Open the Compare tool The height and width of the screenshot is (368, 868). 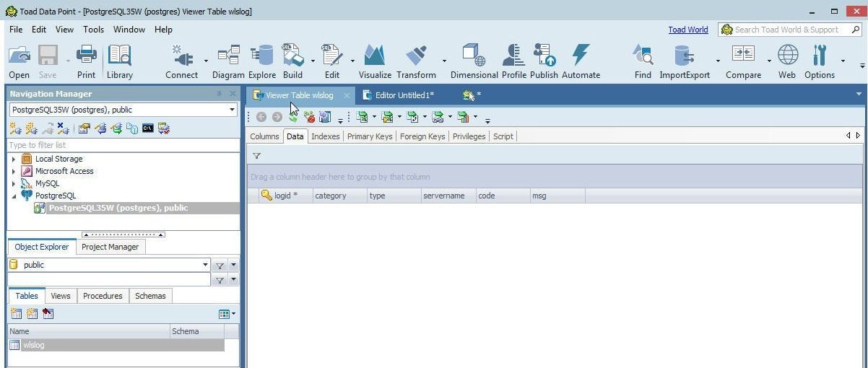pos(743,61)
